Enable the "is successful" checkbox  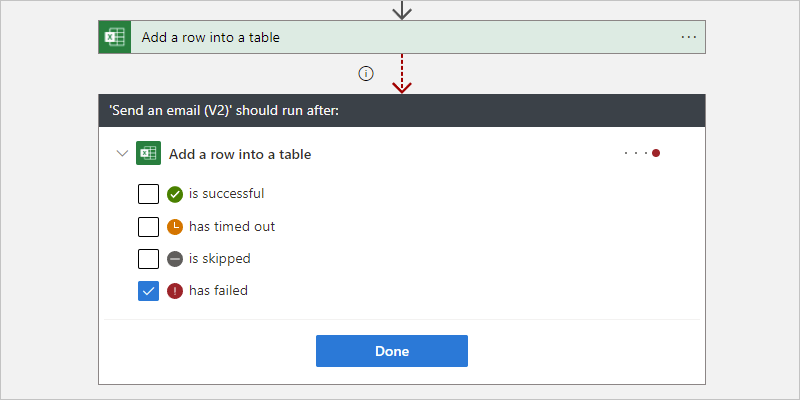(148, 194)
